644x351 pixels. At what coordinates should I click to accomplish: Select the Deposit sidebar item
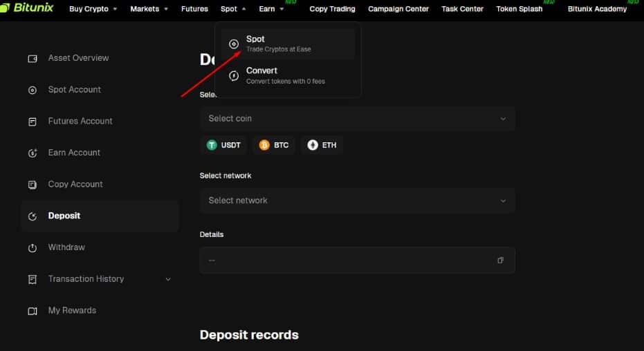pos(100,216)
